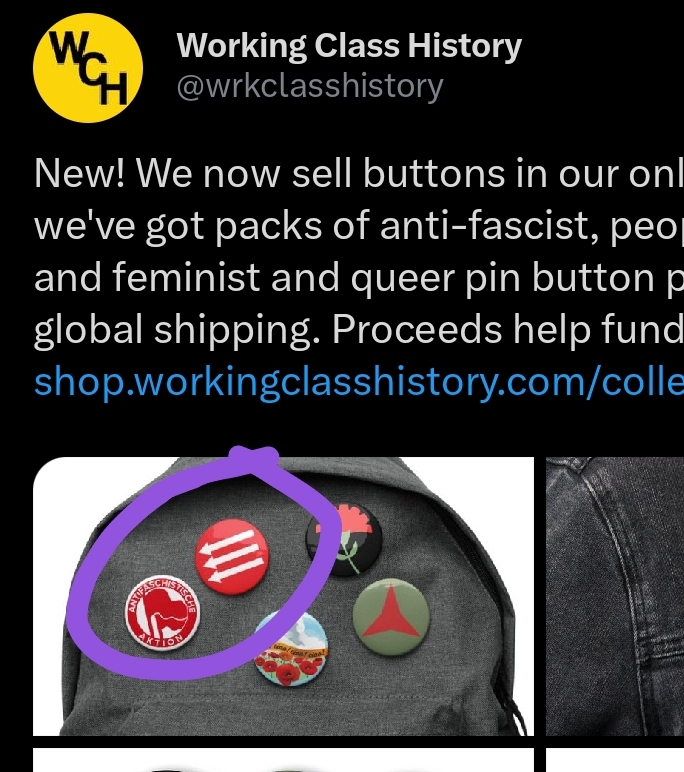Click the red carnation pin button

pos(345,539)
